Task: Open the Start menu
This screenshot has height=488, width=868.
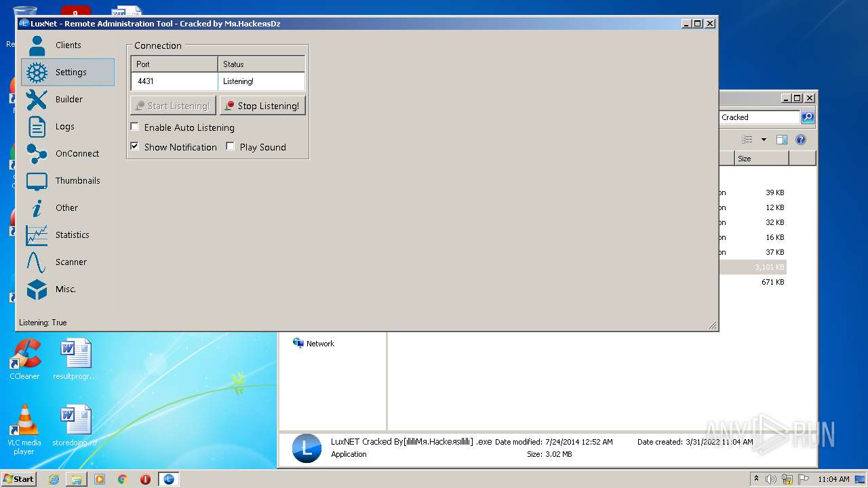Action: click(19, 479)
